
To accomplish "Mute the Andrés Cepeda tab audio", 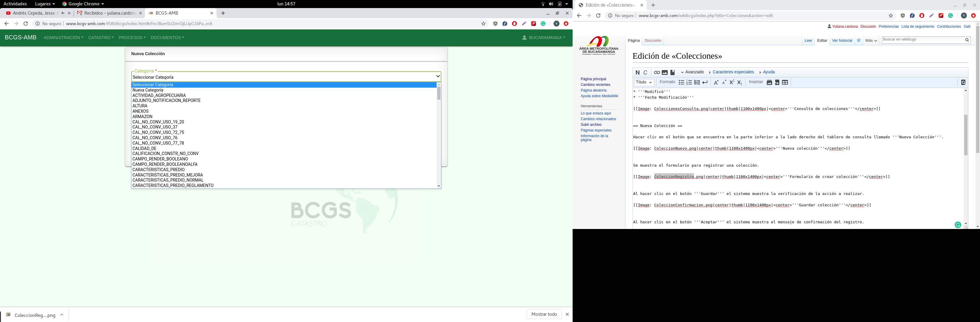I will pos(63,13).
